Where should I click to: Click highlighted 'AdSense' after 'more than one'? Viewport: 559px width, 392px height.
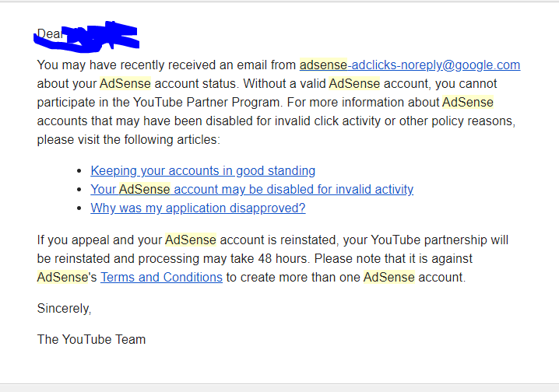(389, 277)
